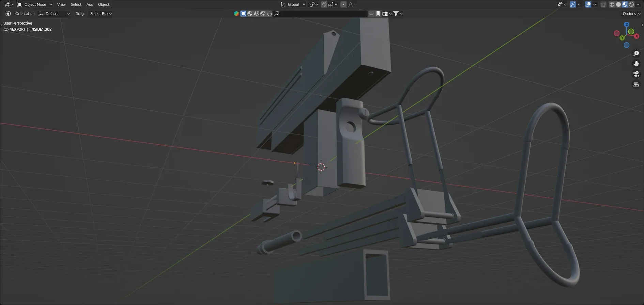Screen dimensions: 644x305
Task: Switch perspective/orthographic with grid button
Action: (x=636, y=84)
